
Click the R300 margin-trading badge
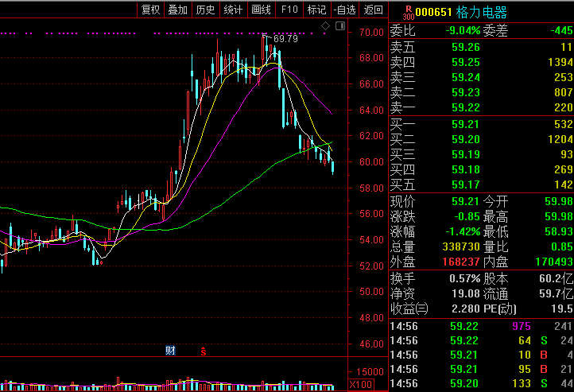pos(409,13)
